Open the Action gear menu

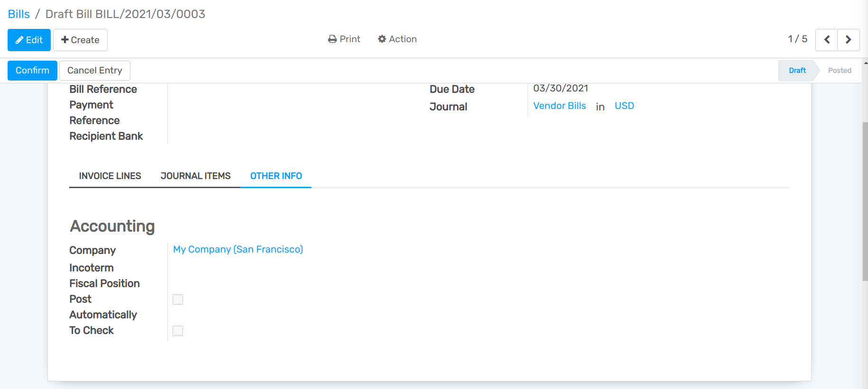[397, 39]
